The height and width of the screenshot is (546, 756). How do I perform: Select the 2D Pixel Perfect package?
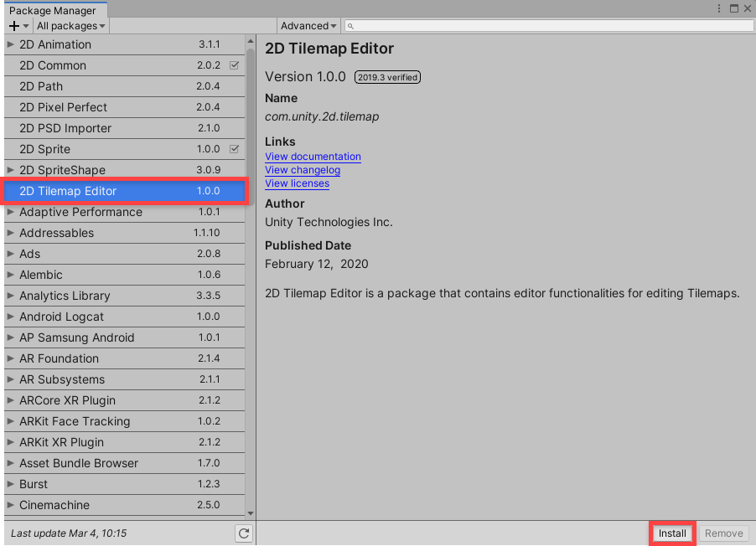(x=124, y=107)
